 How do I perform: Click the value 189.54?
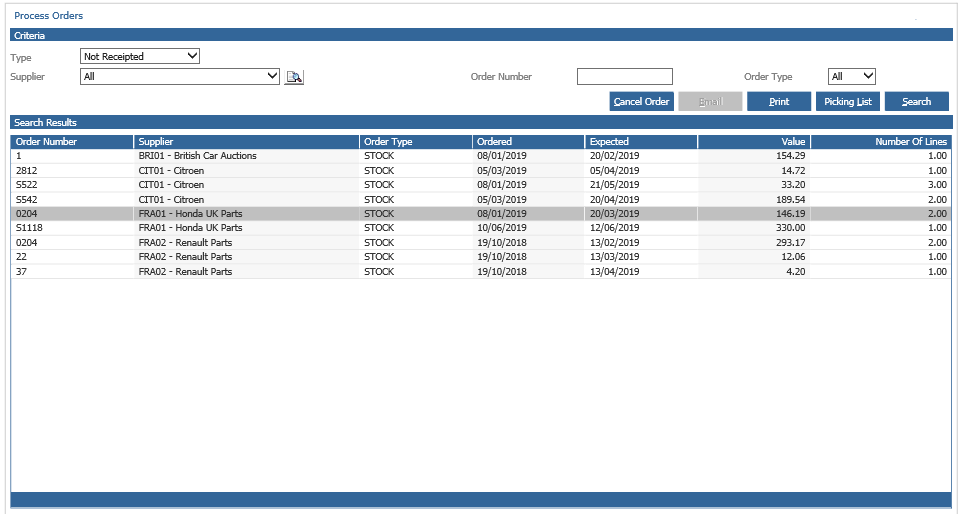click(x=791, y=199)
